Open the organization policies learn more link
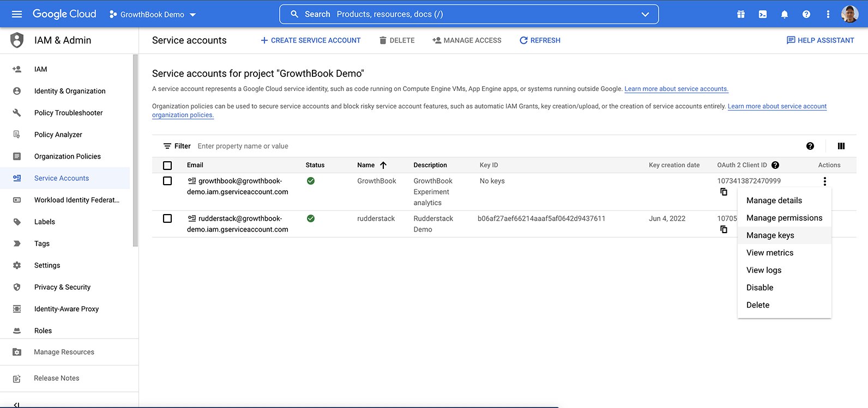 pos(777,106)
